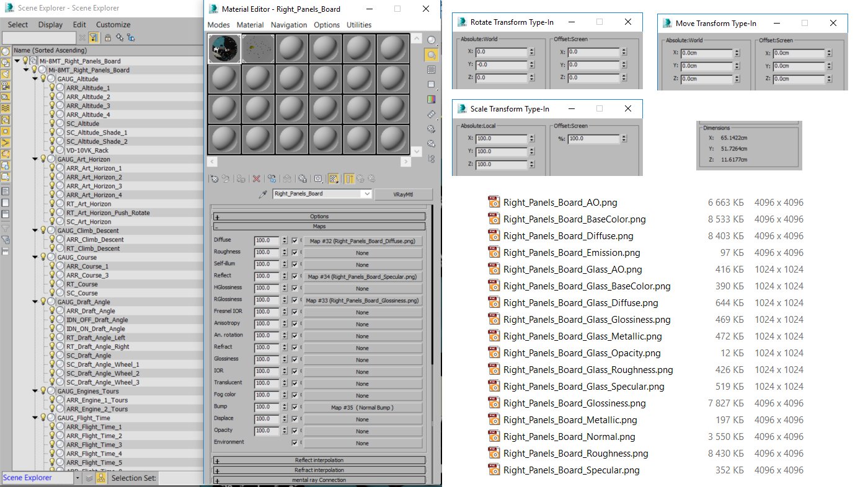Uncheck the Diffuse map enable checkbox
Screen dimensions: 868x487
[294, 241]
